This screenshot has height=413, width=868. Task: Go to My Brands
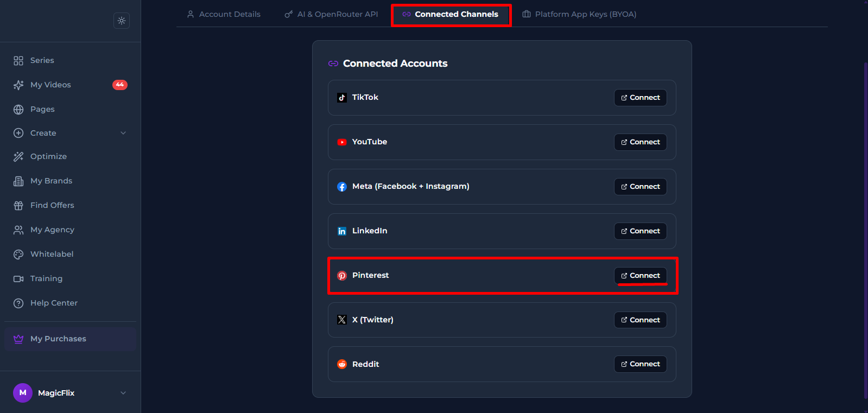(x=70, y=181)
